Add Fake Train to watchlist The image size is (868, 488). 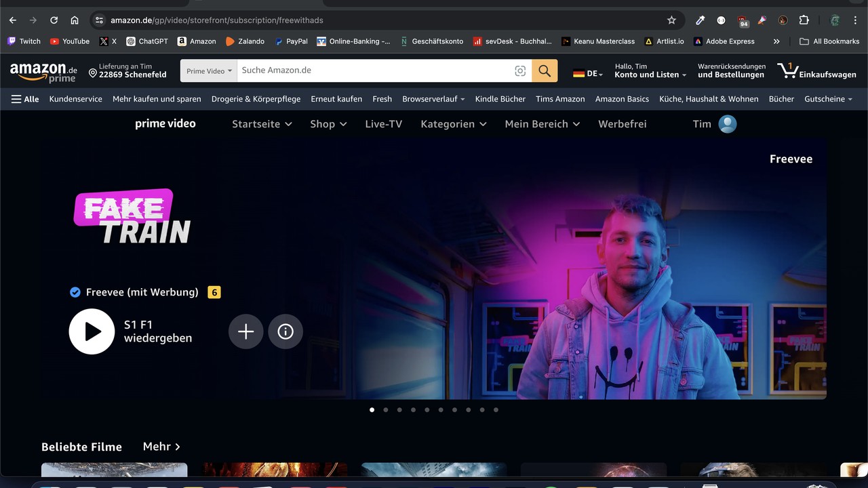pos(245,331)
